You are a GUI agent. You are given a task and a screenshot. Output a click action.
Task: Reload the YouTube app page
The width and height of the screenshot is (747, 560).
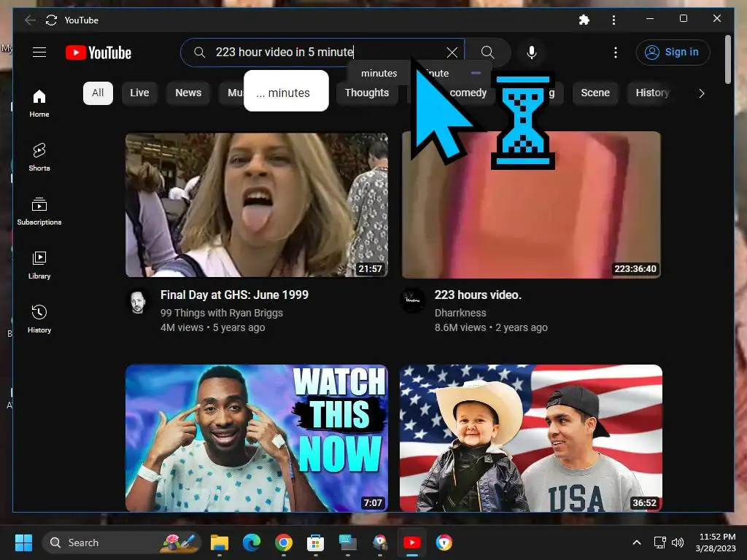(x=51, y=20)
